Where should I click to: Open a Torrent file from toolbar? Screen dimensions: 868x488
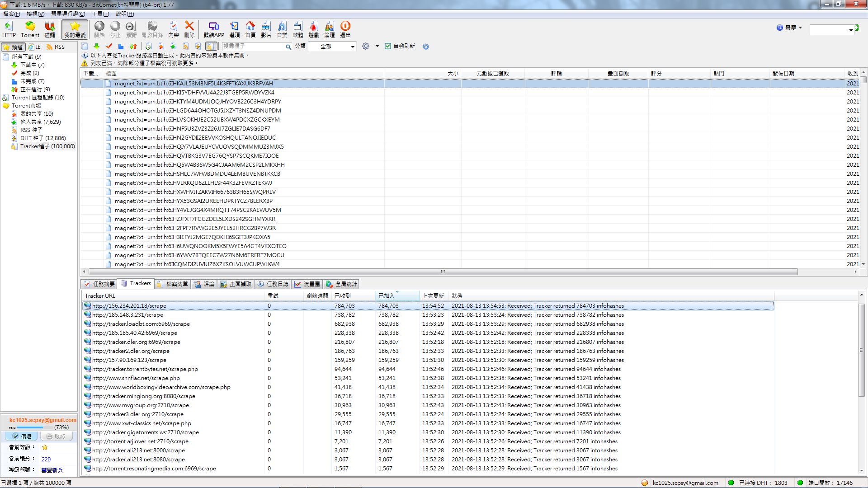tap(30, 29)
